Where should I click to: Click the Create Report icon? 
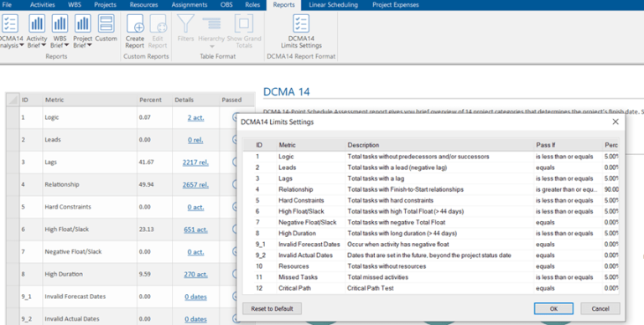[x=135, y=23]
